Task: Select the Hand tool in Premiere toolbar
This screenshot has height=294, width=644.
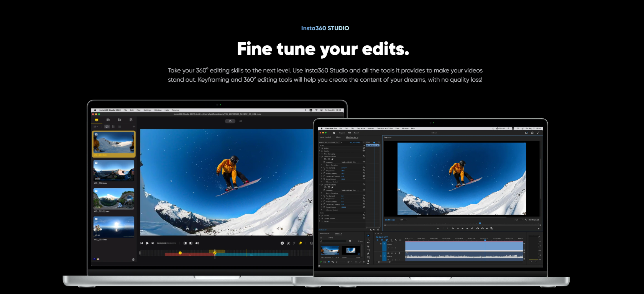Action: (368, 261)
